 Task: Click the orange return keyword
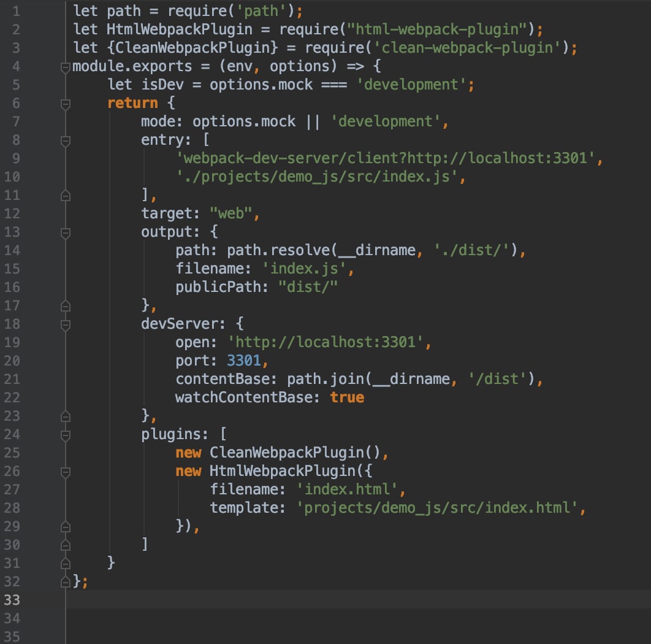coord(133,103)
